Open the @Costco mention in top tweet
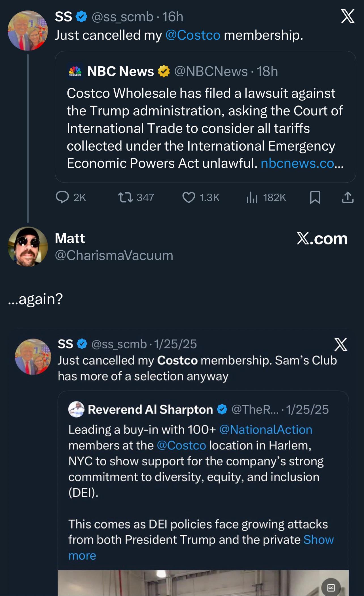The image size is (364, 596). pyautogui.click(x=193, y=35)
